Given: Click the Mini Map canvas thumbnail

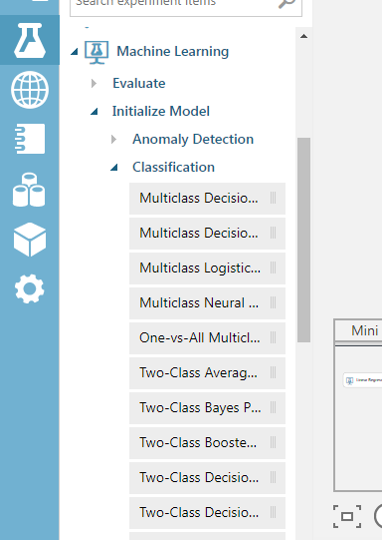Looking at the screenshot, I should click(359, 418).
